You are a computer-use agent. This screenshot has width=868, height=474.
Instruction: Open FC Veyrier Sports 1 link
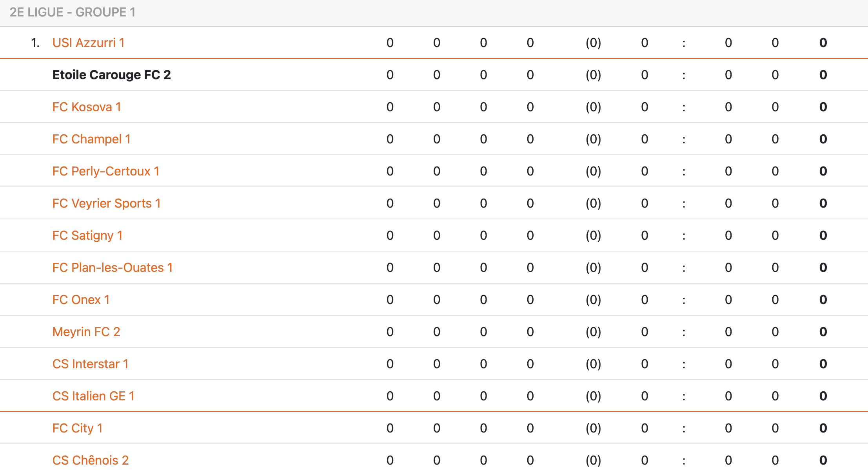(x=106, y=203)
